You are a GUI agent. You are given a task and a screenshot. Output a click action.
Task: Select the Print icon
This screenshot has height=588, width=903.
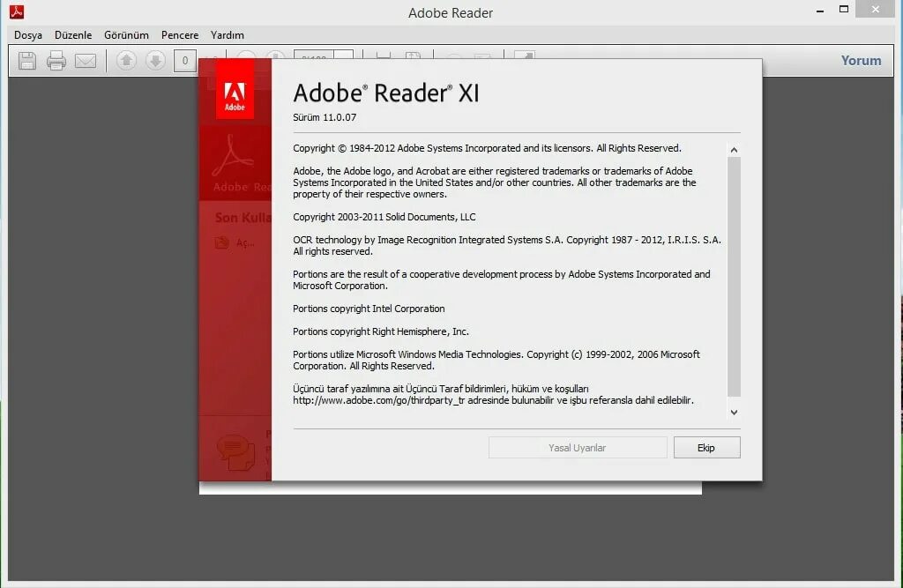[55, 60]
